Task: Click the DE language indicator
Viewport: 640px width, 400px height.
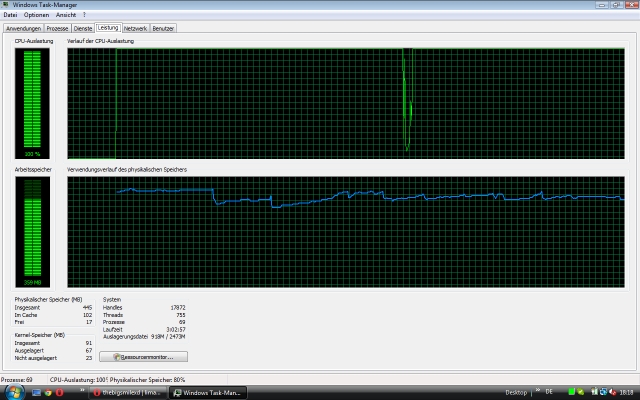Action: (x=549, y=392)
